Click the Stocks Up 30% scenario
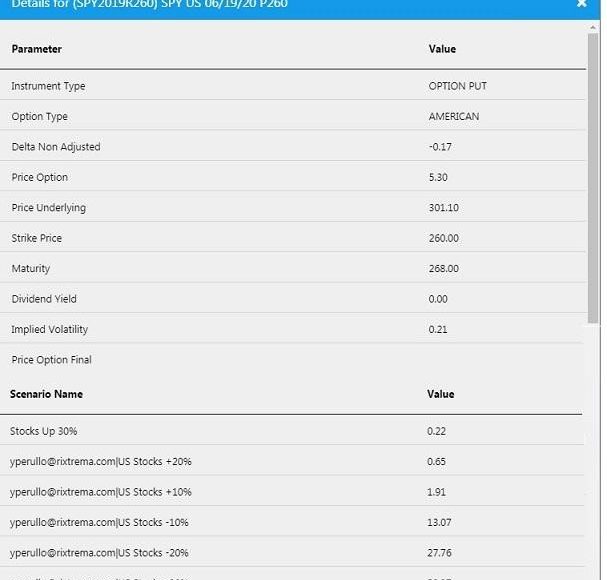The height and width of the screenshot is (580, 607). 43,431
